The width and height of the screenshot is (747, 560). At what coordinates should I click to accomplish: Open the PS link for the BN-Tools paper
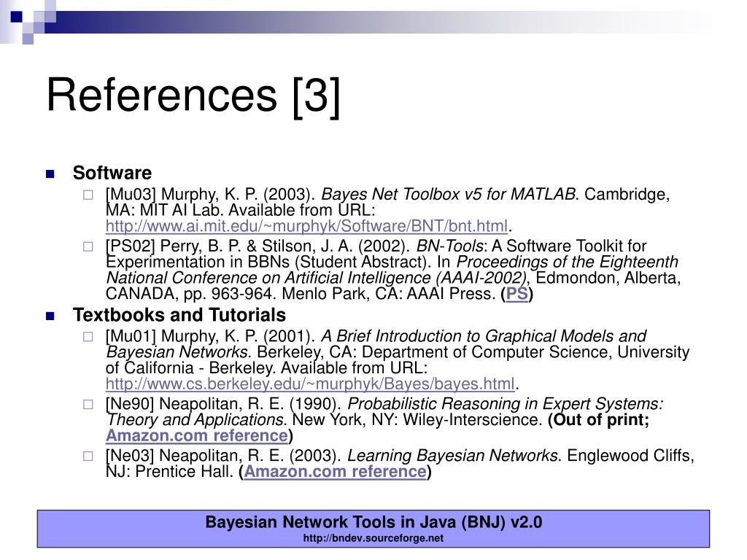pyautogui.click(x=517, y=294)
